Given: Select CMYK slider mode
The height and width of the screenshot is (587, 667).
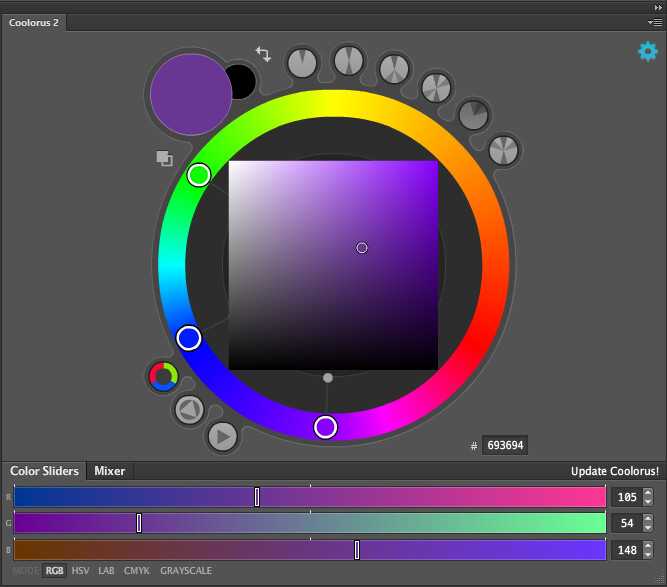Looking at the screenshot, I should (137, 571).
